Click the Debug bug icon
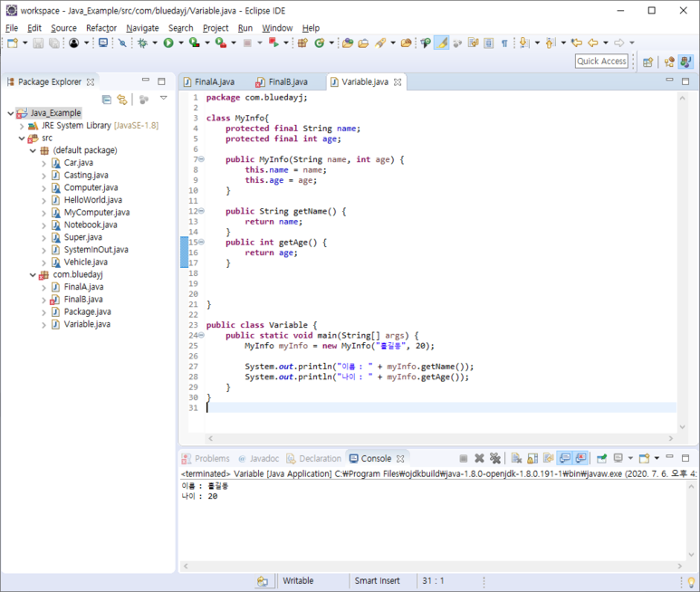 tap(142, 43)
